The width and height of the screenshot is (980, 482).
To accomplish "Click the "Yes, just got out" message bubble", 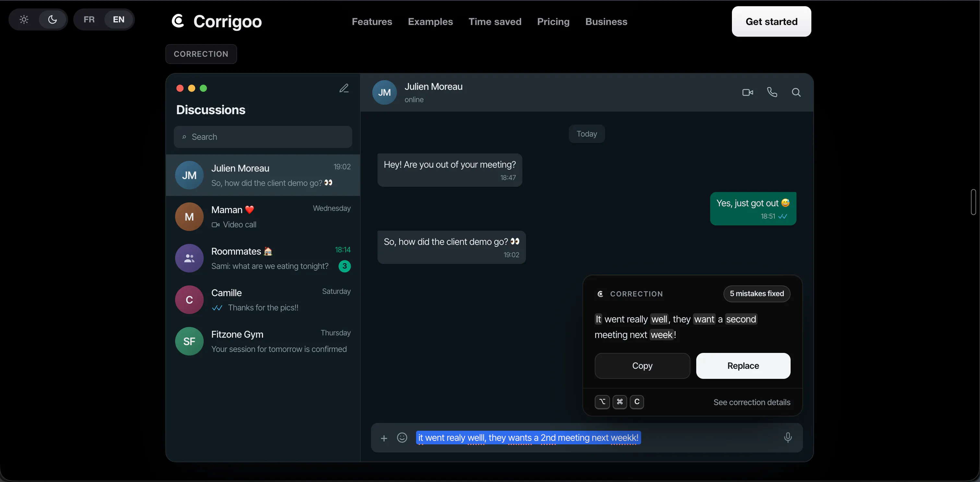I will tap(753, 209).
